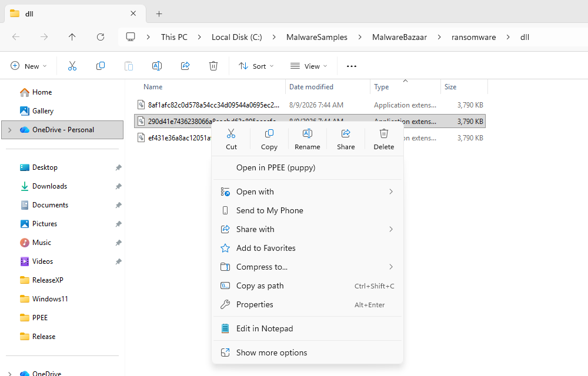Unpin Music using its pin icon
This screenshot has width=588, height=376.
pos(118,242)
